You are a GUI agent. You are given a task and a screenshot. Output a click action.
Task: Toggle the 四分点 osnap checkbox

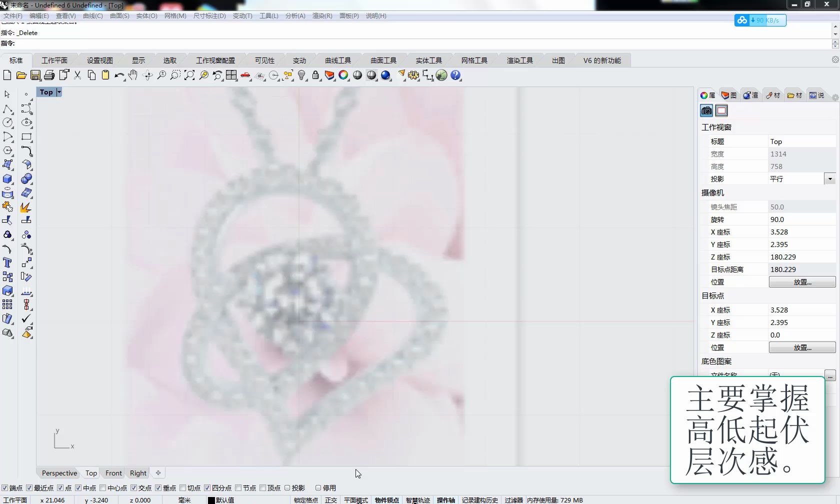(x=207, y=488)
